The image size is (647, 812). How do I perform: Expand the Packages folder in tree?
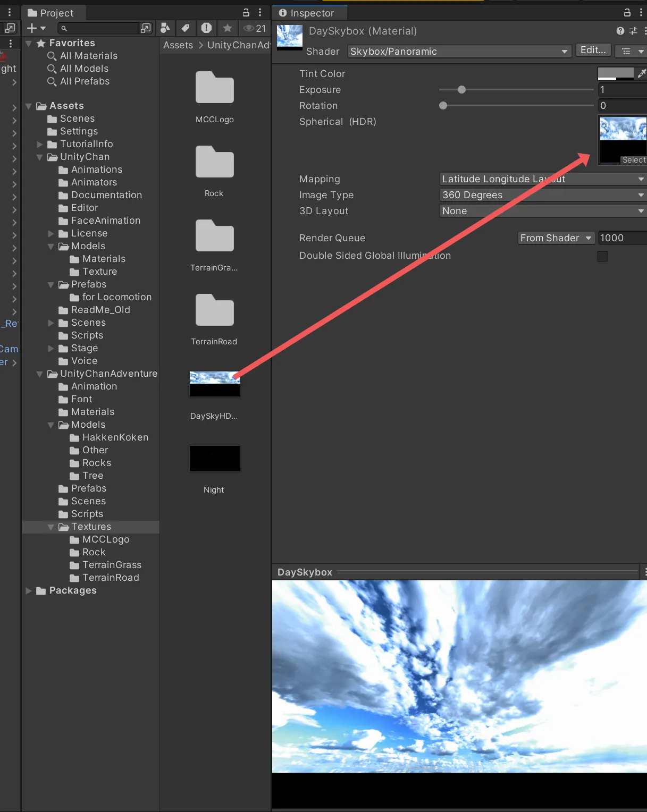click(x=29, y=591)
